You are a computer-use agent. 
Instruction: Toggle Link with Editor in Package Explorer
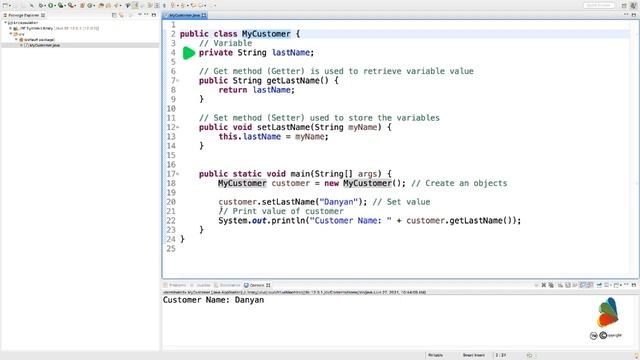[x=121, y=15]
